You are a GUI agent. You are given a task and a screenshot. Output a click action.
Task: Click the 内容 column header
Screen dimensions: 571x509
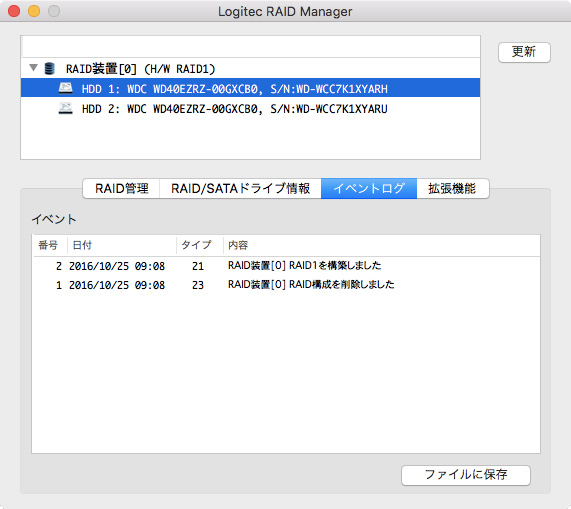(382, 245)
